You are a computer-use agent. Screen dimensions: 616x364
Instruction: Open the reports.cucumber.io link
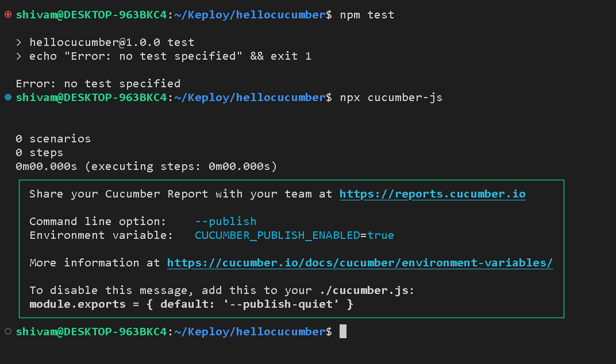click(433, 194)
